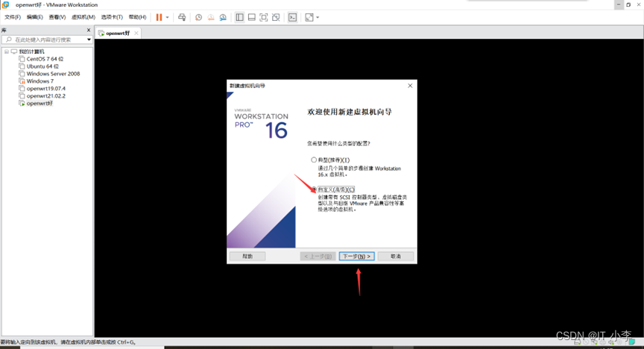Open the 文件(F) menu
644x349 pixels.
coord(13,16)
